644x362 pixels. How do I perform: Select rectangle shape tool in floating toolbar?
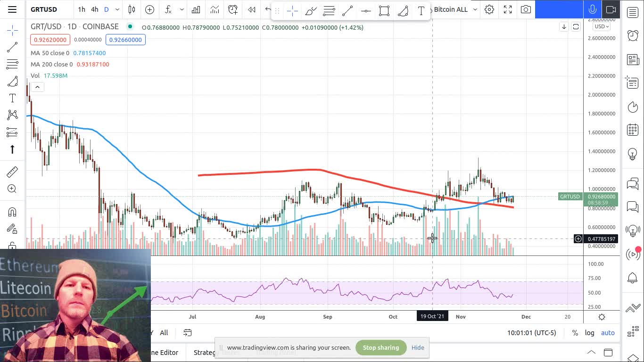[x=384, y=10]
